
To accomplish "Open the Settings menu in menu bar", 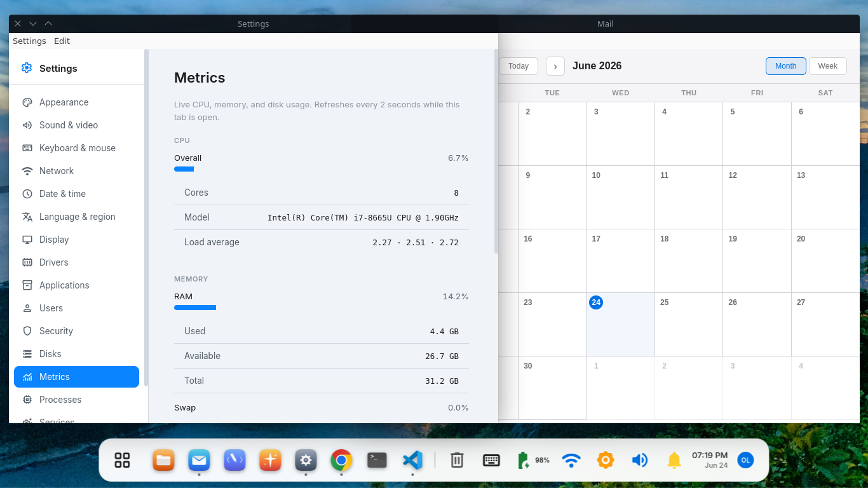I will (29, 41).
